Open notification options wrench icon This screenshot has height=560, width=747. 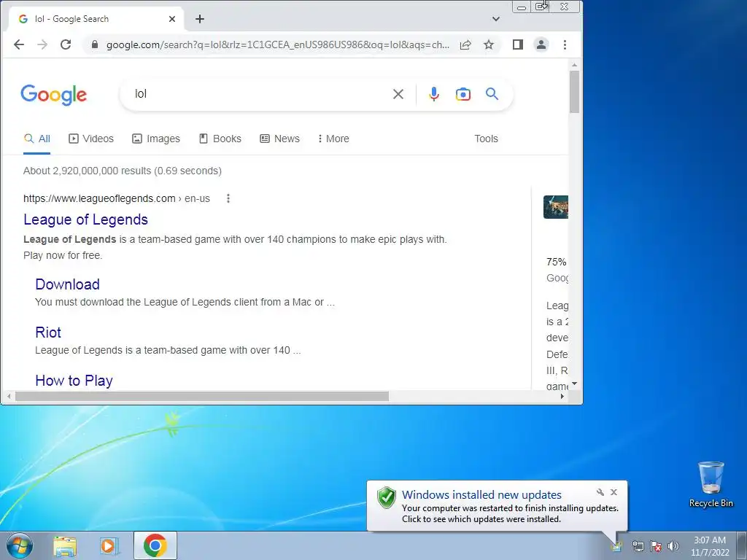coord(600,492)
